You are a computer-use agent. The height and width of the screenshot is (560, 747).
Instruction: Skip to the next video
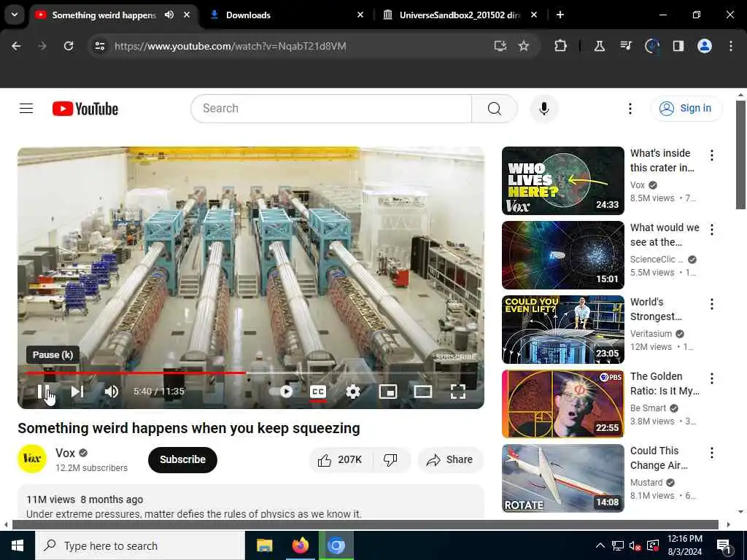pos(77,392)
